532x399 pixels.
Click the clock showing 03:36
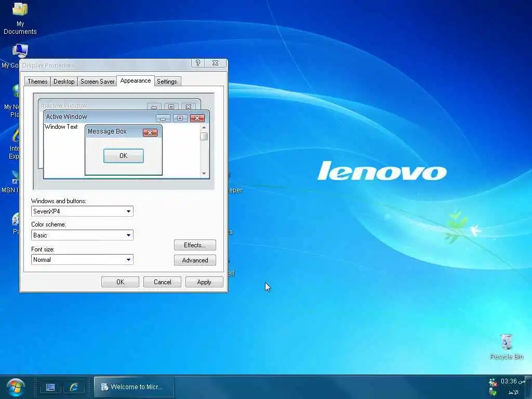click(513, 382)
